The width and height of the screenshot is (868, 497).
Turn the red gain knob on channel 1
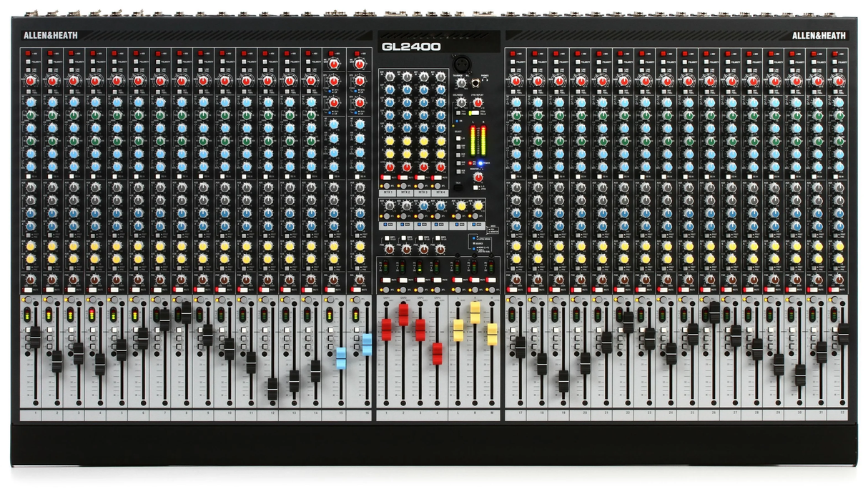(x=31, y=81)
